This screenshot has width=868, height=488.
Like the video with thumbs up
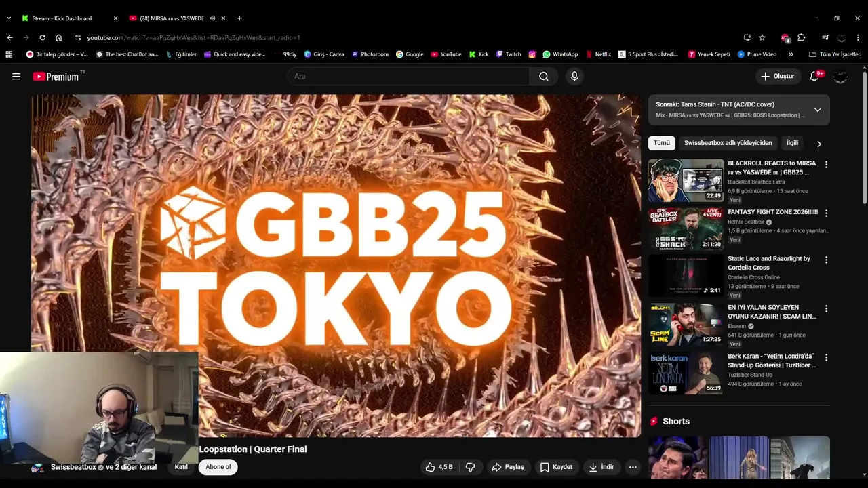coord(439,467)
